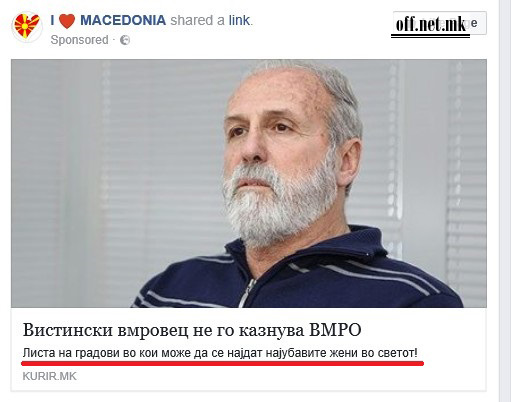
Task: Visit the KURIR.MK source domain
Action: [49, 376]
